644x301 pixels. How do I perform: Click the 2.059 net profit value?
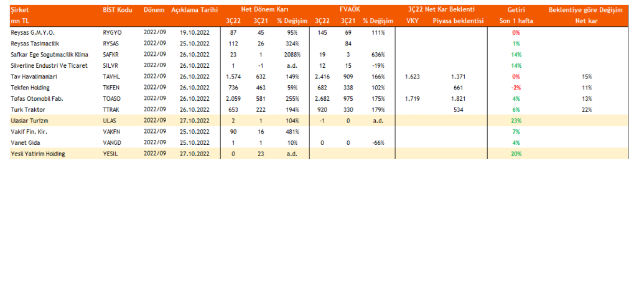pos(234,98)
